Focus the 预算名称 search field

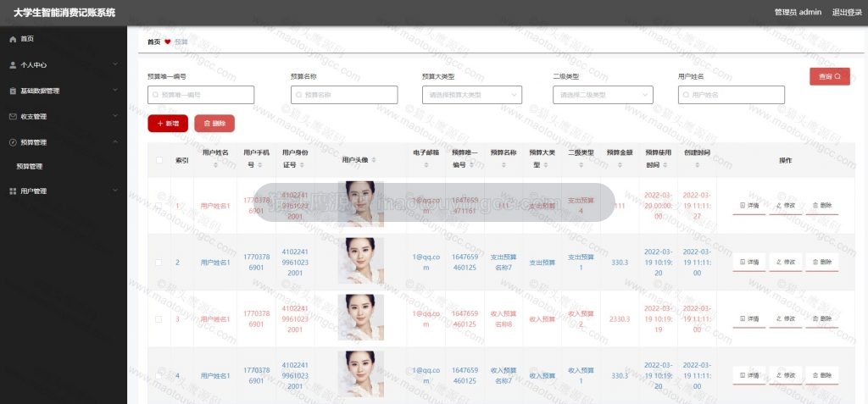pos(344,95)
